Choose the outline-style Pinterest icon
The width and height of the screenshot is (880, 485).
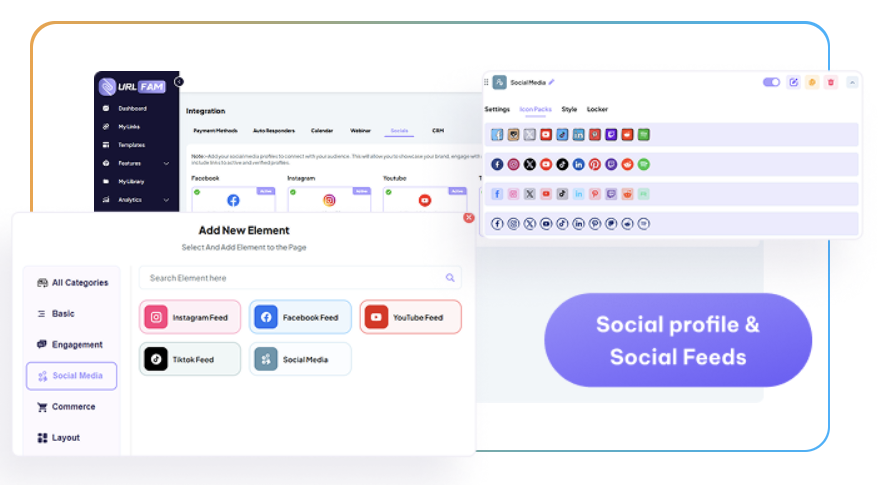click(x=595, y=224)
